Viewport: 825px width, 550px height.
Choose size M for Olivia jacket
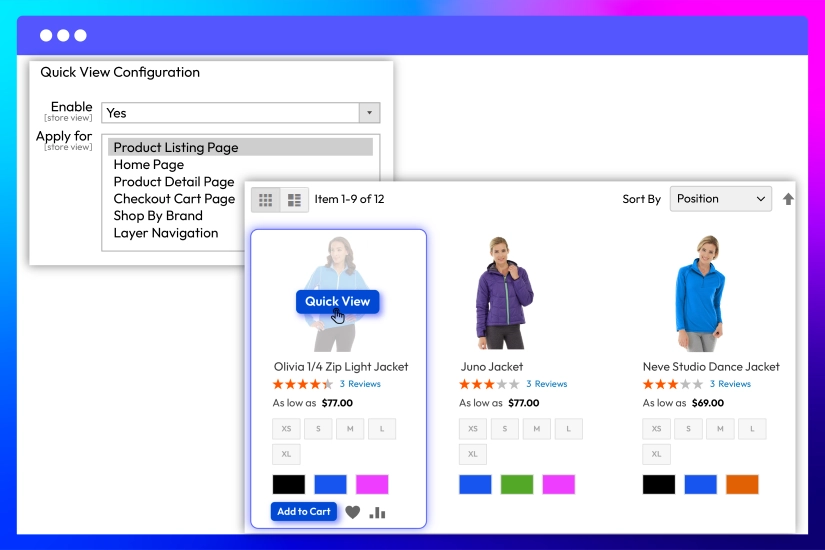click(x=350, y=429)
